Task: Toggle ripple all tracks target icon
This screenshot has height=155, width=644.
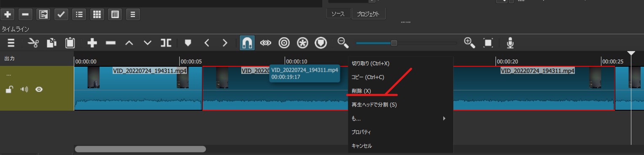Action: (302, 43)
